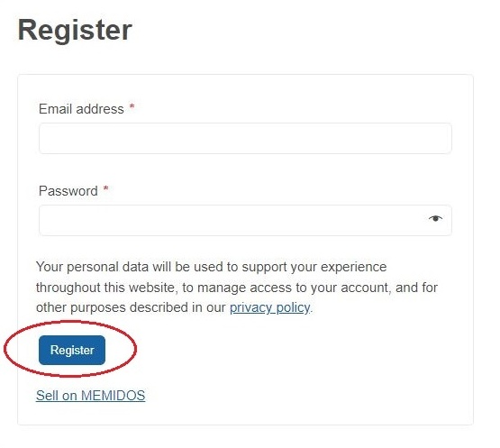
Task: Click the word 'policy' in the underlined link
Action: point(293,307)
